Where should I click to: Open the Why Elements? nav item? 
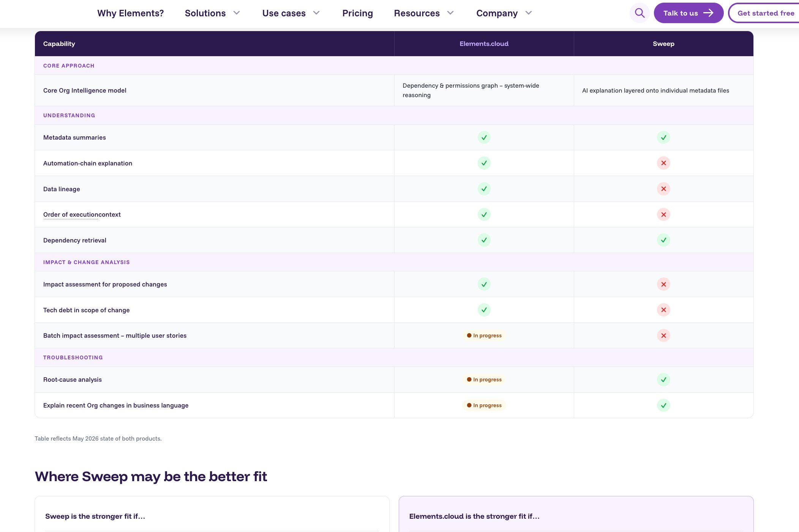(130, 13)
